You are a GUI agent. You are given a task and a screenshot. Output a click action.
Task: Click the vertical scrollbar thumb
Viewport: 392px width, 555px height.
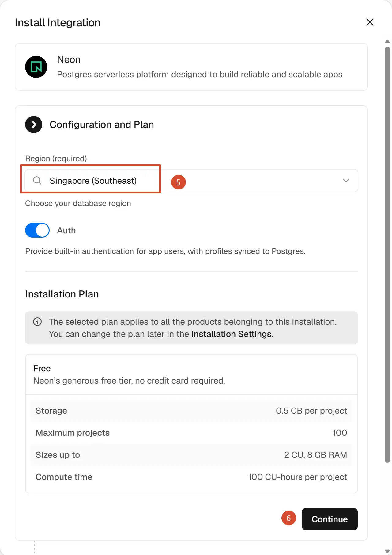(387, 255)
